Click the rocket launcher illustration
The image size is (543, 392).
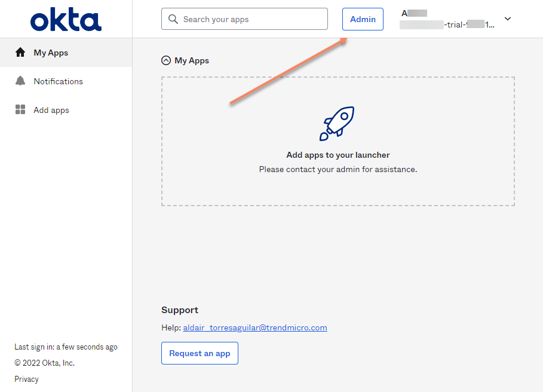(x=338, y=124)
